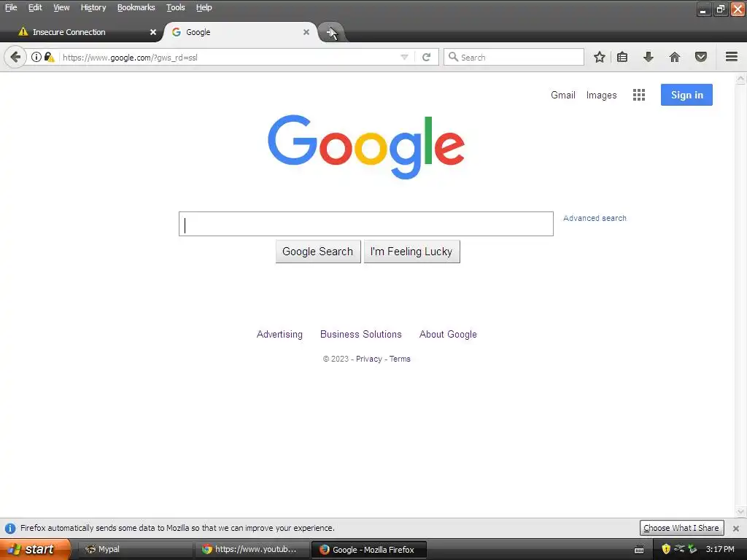Screen dimensions: 747x560
Task: Switch to the Chrome YouTube taskbar window
Action: pyautogui.click(x=251, y=550)
